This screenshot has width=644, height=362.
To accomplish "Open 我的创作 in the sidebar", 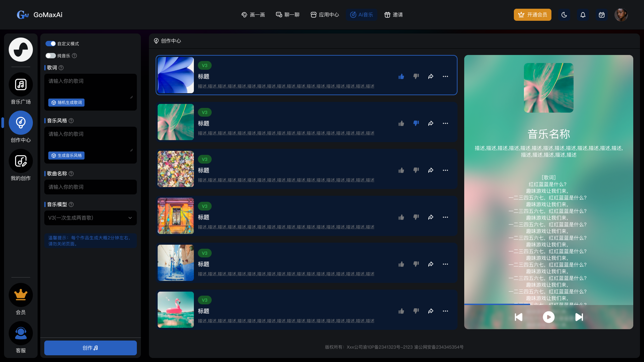I will pyautogui.click(x=21, y=161).
